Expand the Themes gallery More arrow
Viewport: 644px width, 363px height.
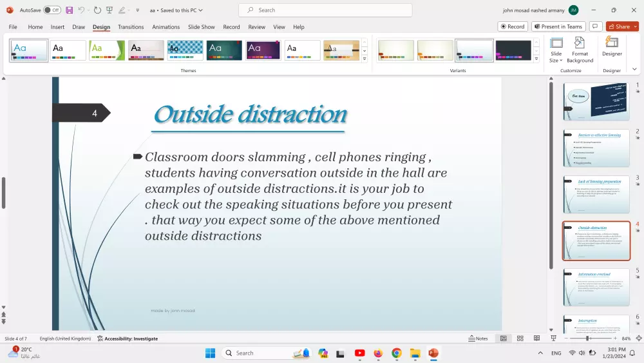tap(365, 59)
